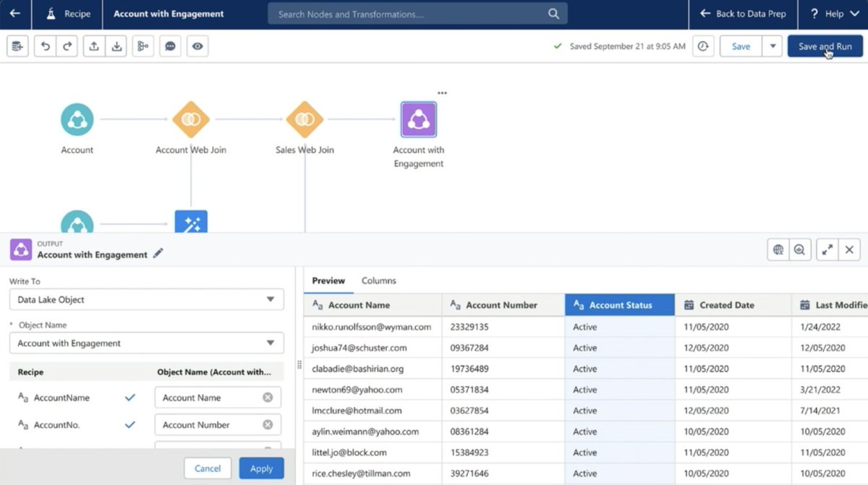Clear the Account Number field mapping
868x485 pixels.
(x=268, y=425)
